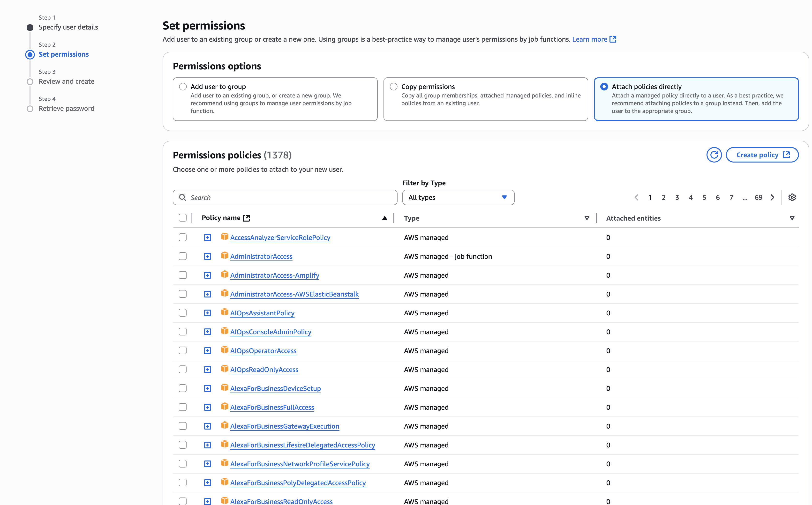Go to next page with right chevron

(x=772, y=197)
